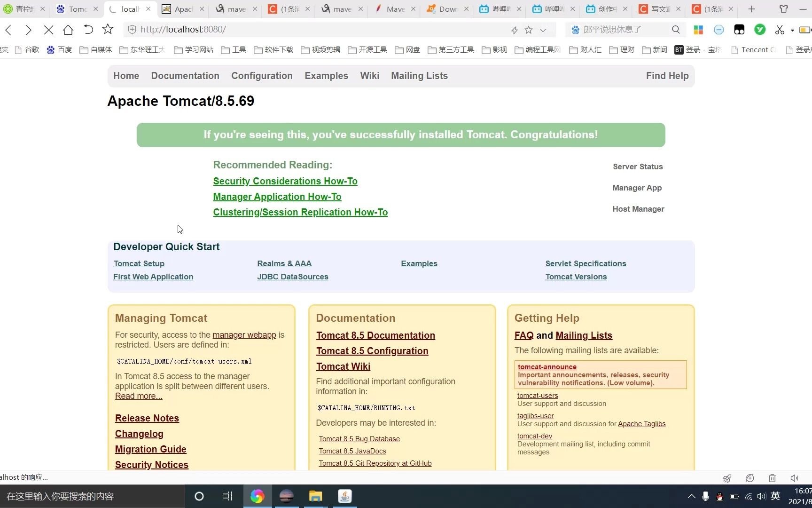Open the Configuration nav menu item
Image resolution: width=812 pixels, height=508 pixels.
262,76
